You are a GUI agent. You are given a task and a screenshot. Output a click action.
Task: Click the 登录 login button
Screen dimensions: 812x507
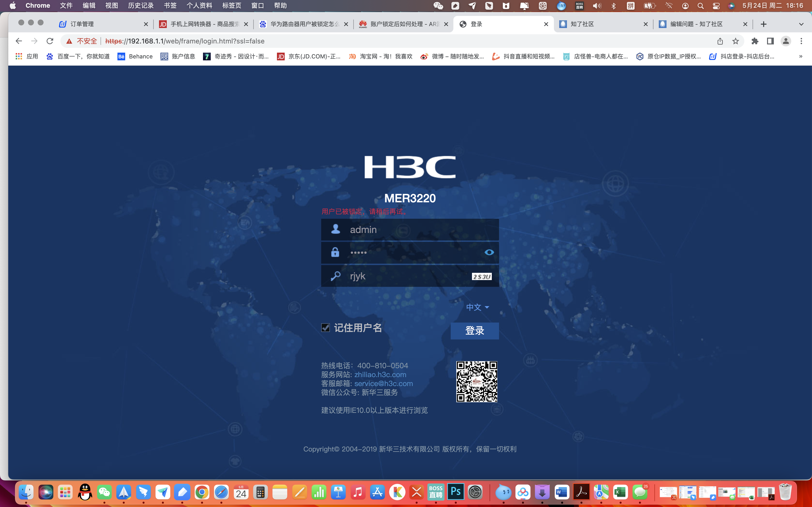[474, 331]
